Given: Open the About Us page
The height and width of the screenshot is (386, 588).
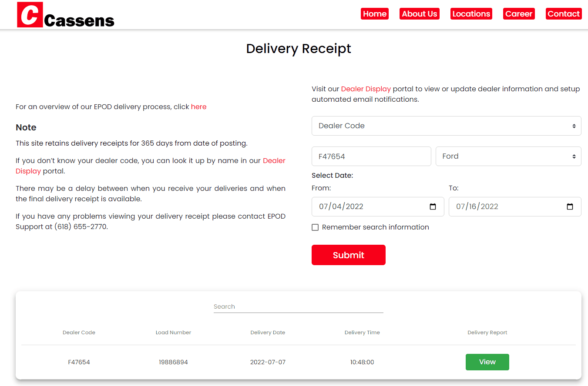Looking at the screenshot, I should [419, 14].
